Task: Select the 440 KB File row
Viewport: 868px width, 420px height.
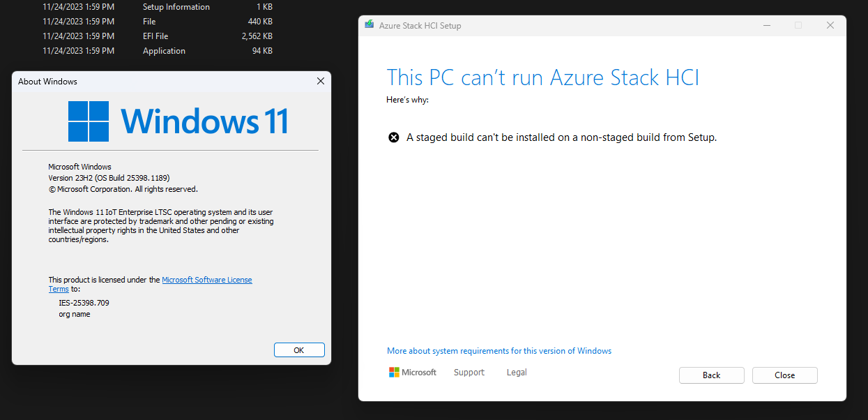Action: coord(158,22)
